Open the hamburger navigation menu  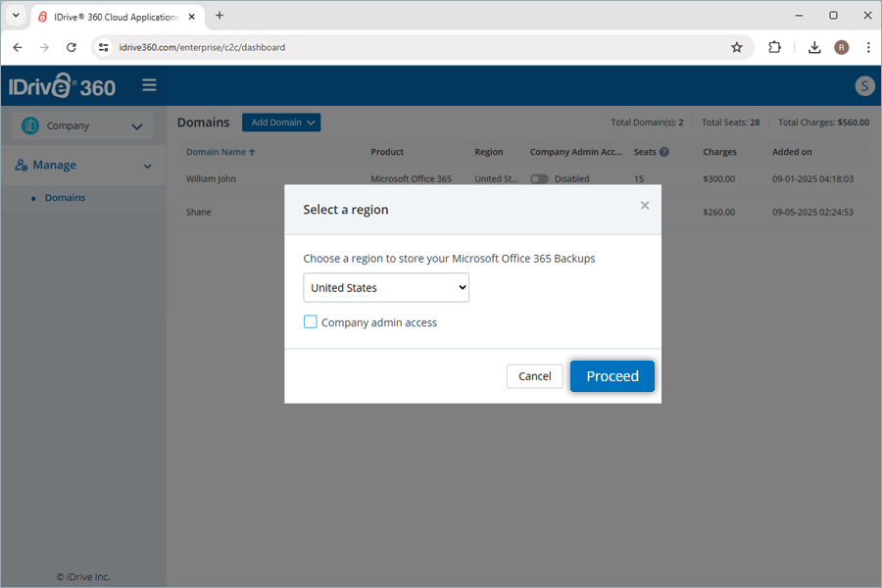click(x=149, y=85)
